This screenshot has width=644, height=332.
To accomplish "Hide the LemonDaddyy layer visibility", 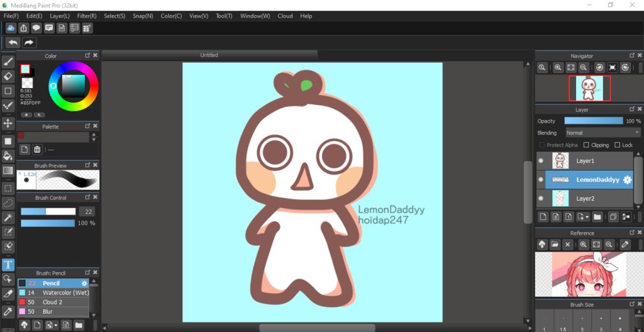I will click(541, 180).
